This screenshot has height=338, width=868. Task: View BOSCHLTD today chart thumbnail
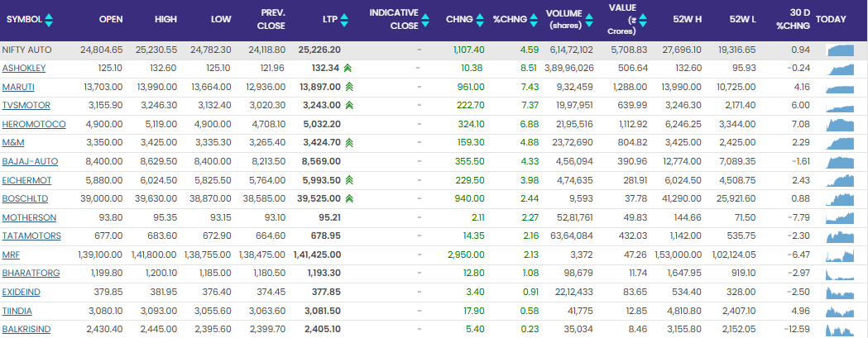point(841,199)
